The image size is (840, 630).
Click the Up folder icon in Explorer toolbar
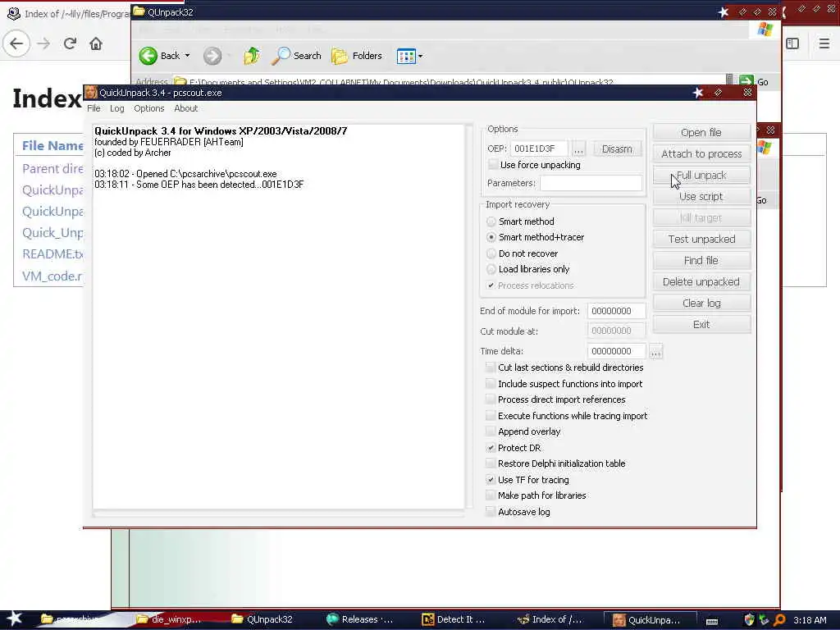(251, 56)
